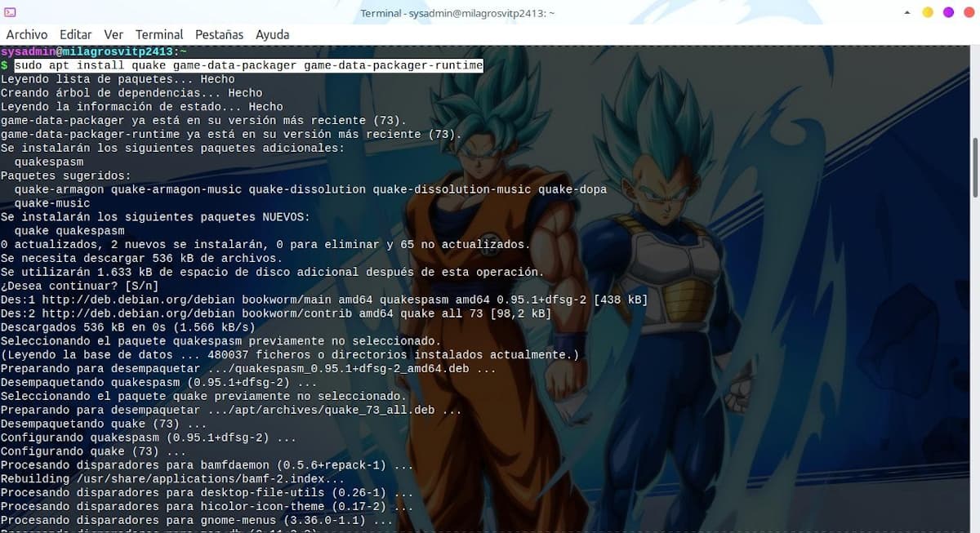The image size is (980, 533).
Task: Click 'Procesando disparadores para hicolor-icon-theme' line
Action: click(x=207, y=507)
